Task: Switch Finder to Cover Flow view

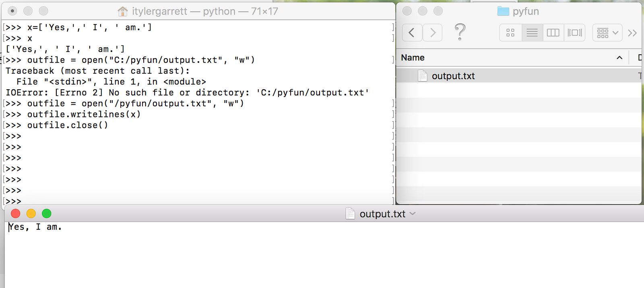Action: 575,33
